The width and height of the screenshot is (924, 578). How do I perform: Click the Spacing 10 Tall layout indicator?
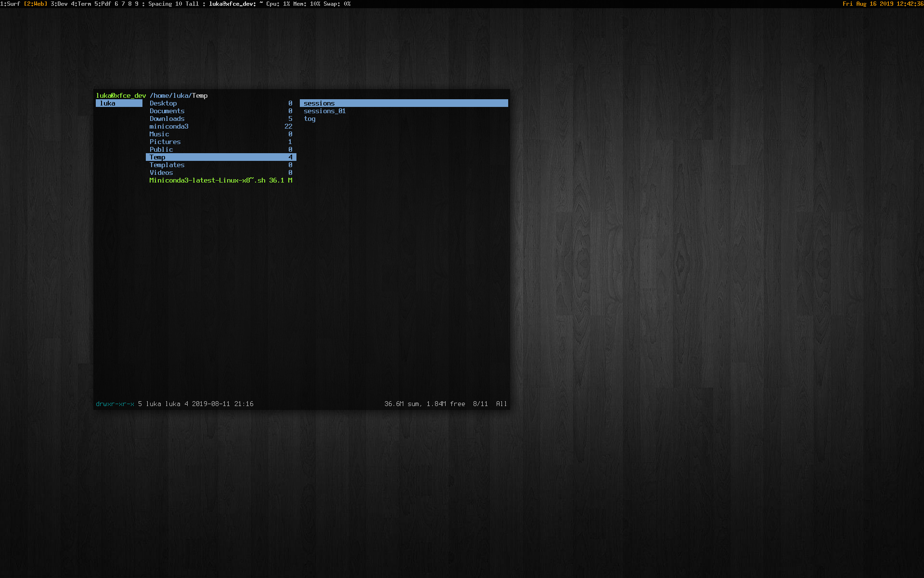pos(173,4)
